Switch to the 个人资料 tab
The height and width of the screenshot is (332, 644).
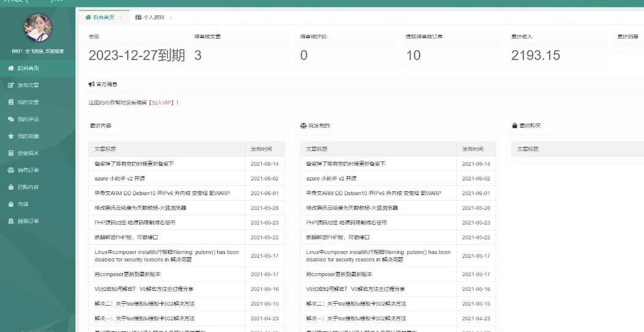pos(153,17)
